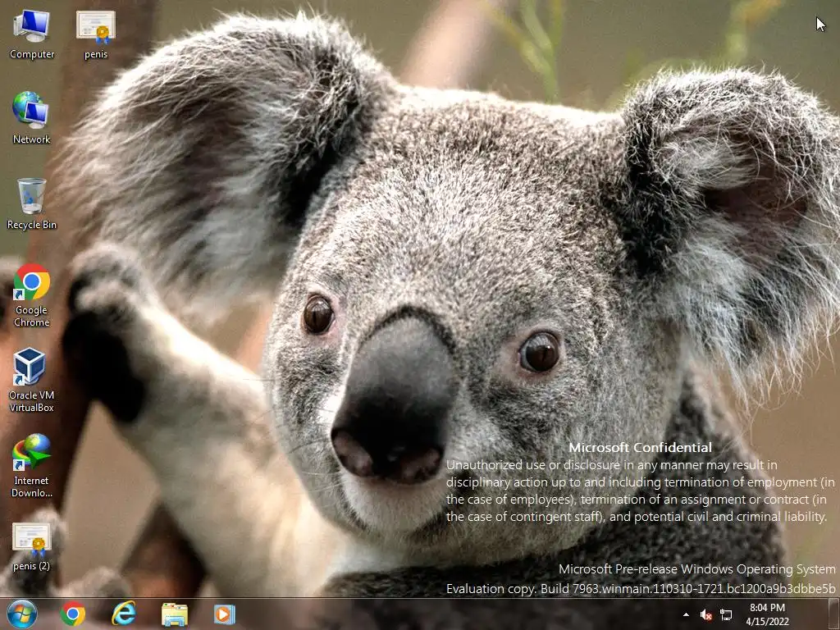Select the Recycle Bin icon
This screenshot has width=840, height=630.
[x=32, y=204]
